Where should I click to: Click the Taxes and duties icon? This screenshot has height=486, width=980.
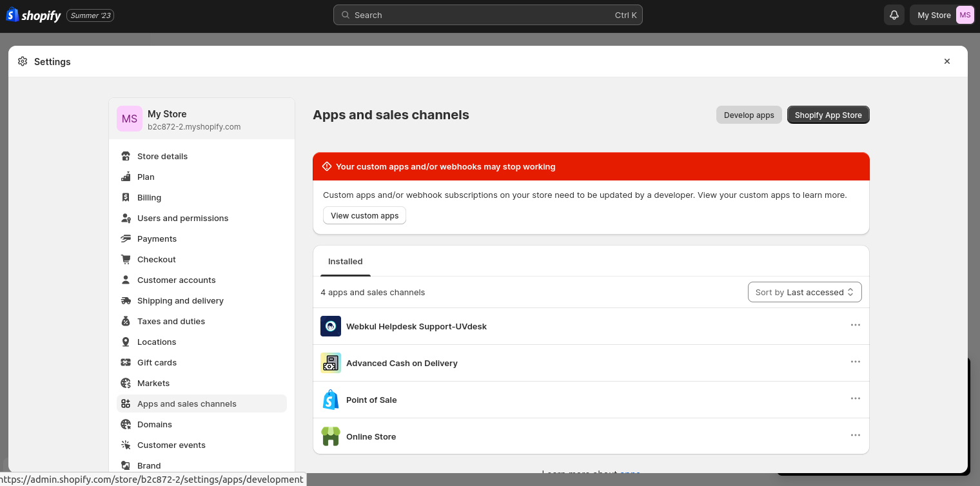pyautogui.click(x=126, y=321)
